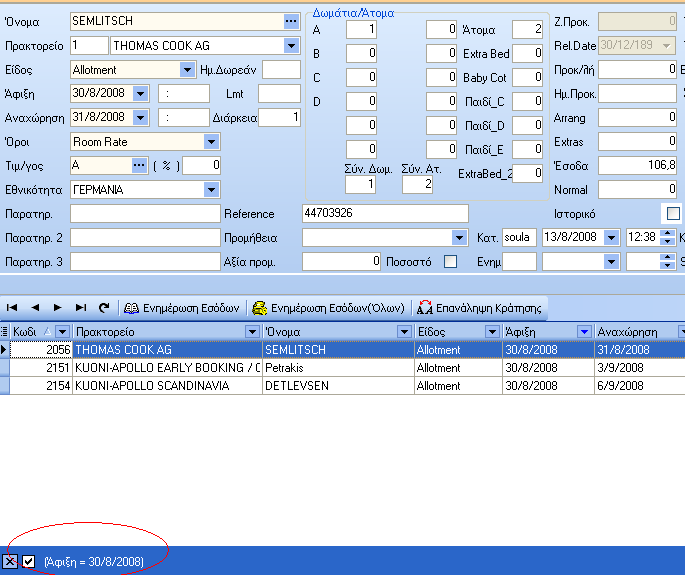Click the Έσοδα field showing 106,8

(637, 166)
